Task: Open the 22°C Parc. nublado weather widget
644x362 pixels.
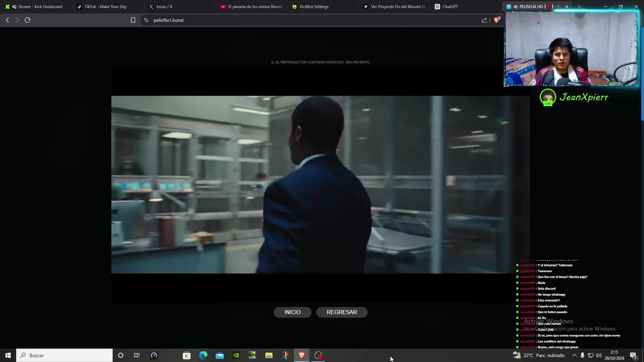Action: click(539, 355)
